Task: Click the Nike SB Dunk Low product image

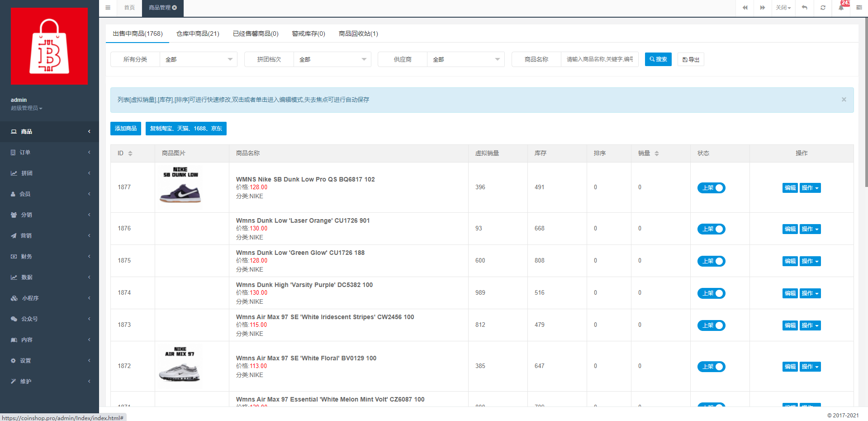Action: (180, 186)
